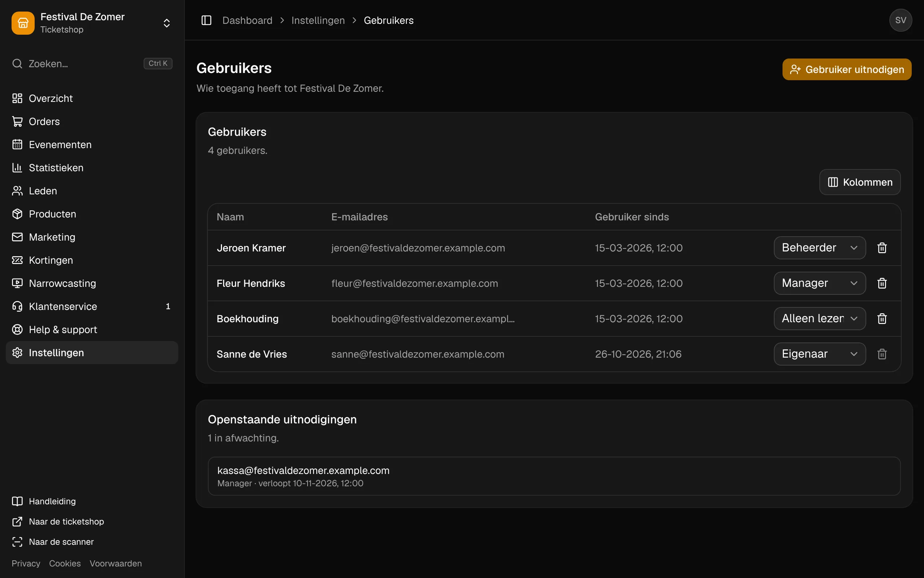Click Instellingen breadcrumb link
This screenshot has height=578, width=924.
coord(318,20)
